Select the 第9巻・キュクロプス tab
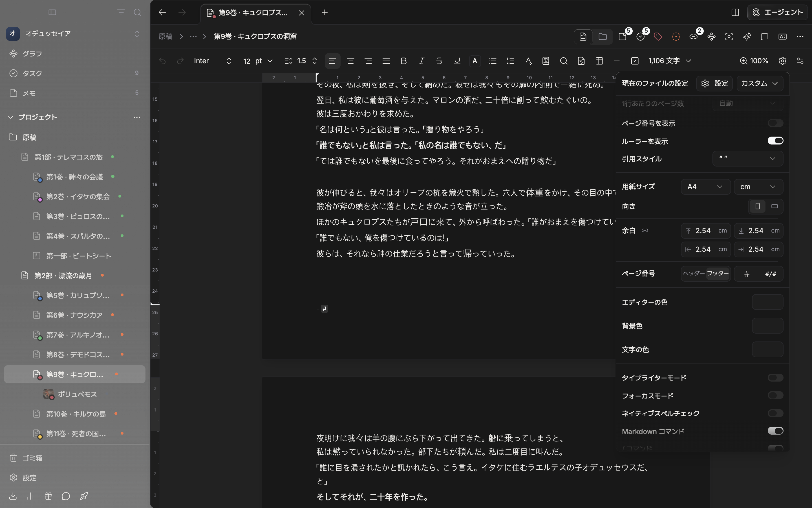 pos(256,13)
